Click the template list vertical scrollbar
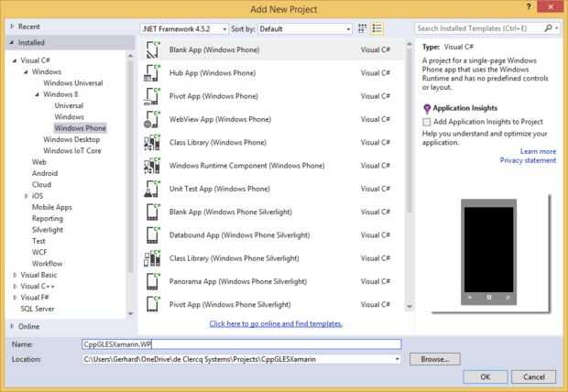Image resolution: width=568 pixels, height=392 pixels. click(x=410, y=130)
